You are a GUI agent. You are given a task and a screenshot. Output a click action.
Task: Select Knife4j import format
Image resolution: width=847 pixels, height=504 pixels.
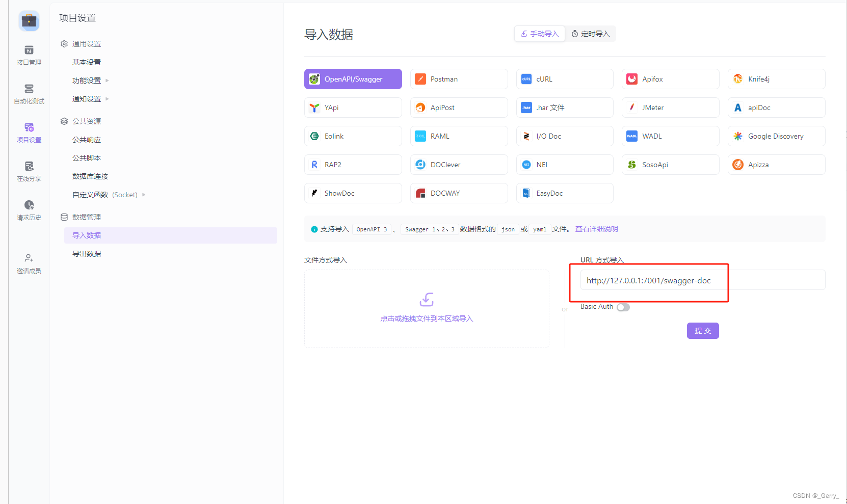click(777, 79)
